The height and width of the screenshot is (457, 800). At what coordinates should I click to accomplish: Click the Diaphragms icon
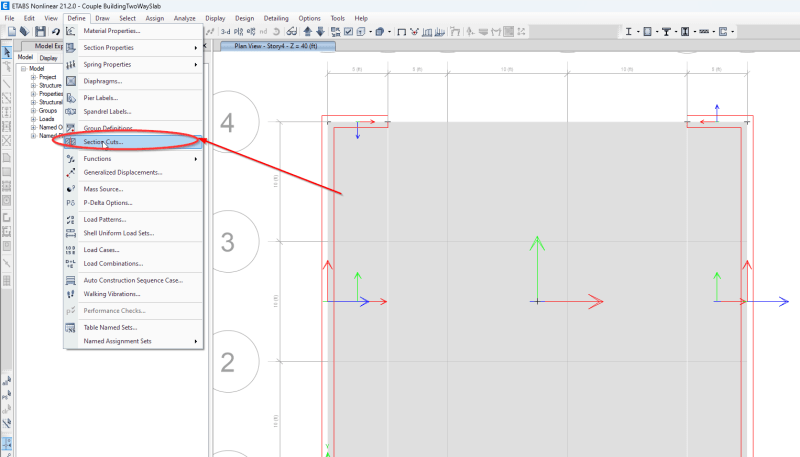pyautogui.click(x=71, y=81)
